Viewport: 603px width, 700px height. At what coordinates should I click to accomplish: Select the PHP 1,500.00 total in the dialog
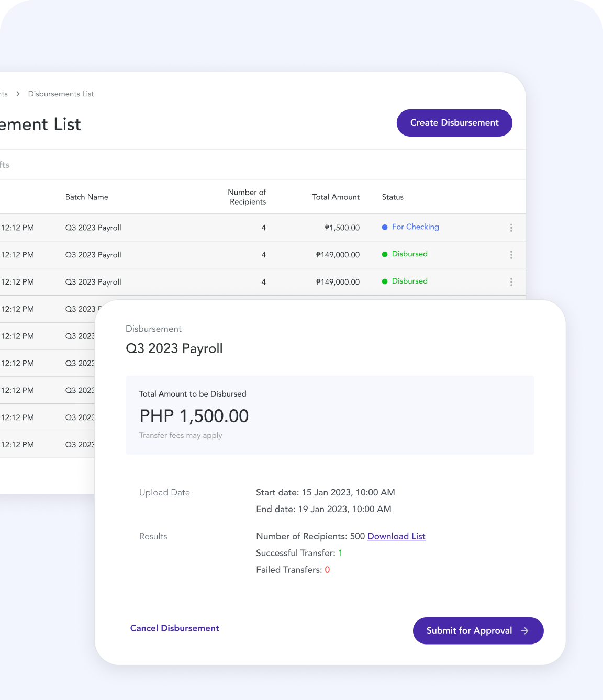194,416
